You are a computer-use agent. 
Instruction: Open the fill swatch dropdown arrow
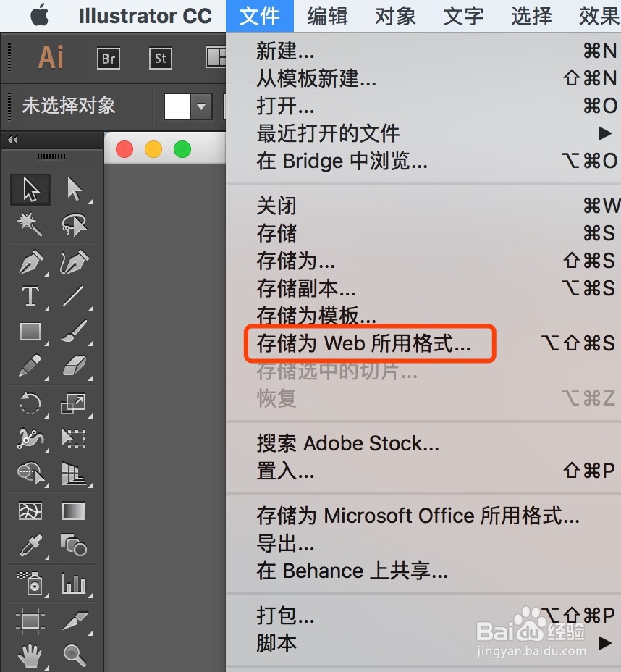coord(201,106)
